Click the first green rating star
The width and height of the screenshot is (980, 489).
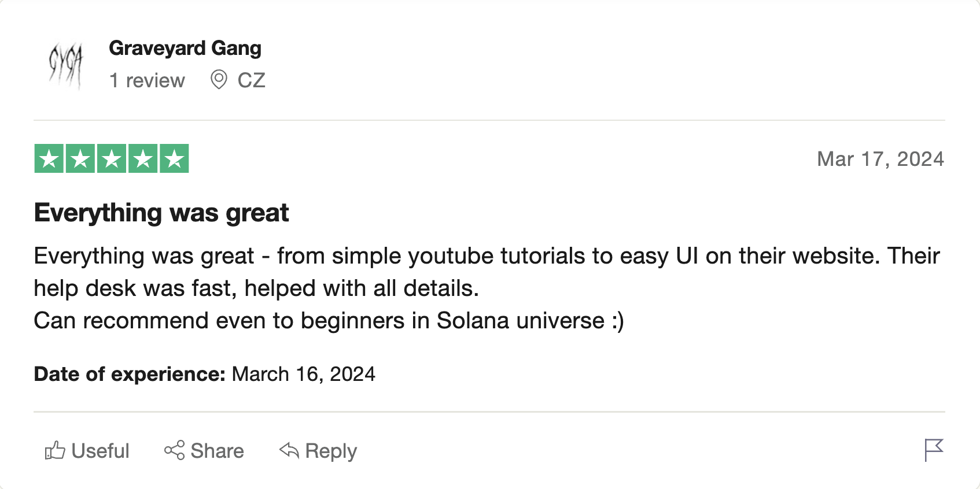coord(49,158)
